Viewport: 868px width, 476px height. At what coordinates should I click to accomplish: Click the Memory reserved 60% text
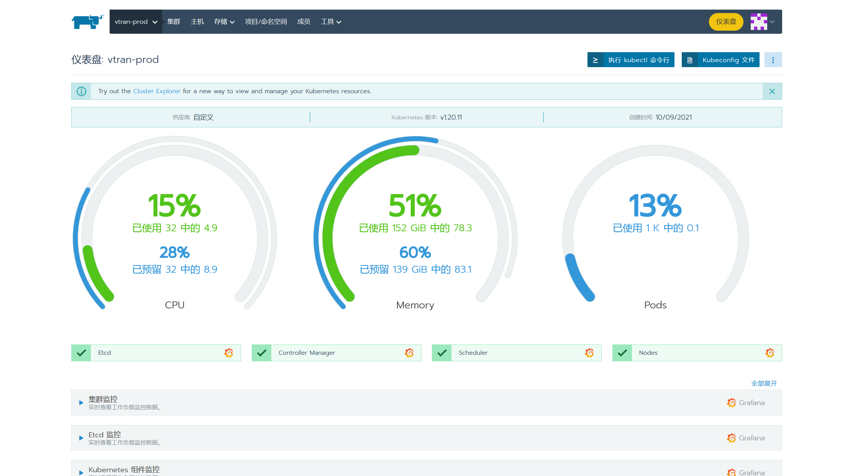[x=415, y=252]
